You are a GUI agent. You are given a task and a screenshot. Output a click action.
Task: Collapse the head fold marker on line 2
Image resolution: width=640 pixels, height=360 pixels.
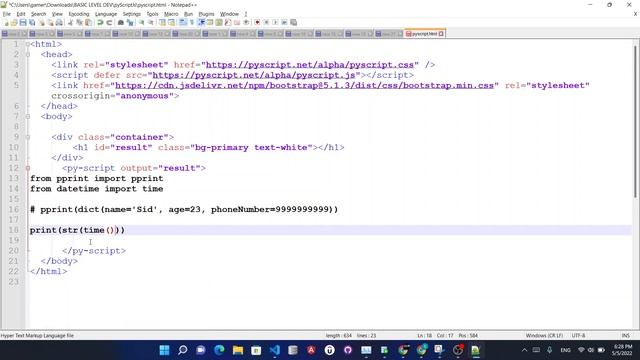point(28,54)
